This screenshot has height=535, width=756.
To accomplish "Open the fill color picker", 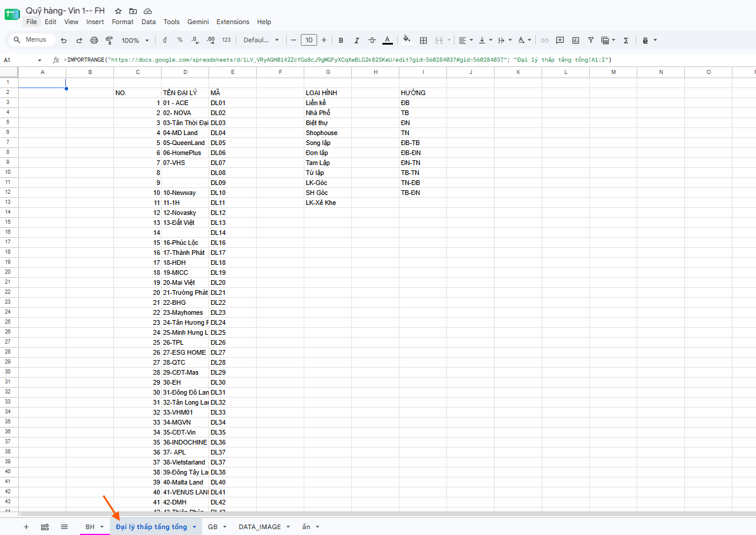I will click(x=407, y=40).
